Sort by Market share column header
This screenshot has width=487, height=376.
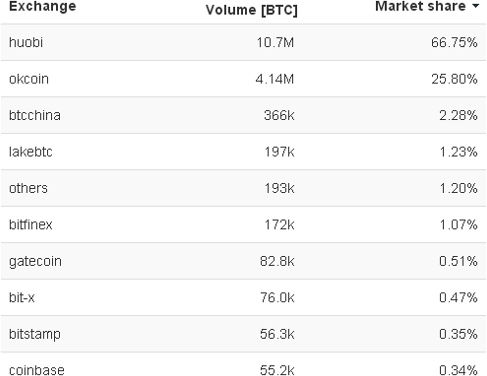[x=420, y=6]
